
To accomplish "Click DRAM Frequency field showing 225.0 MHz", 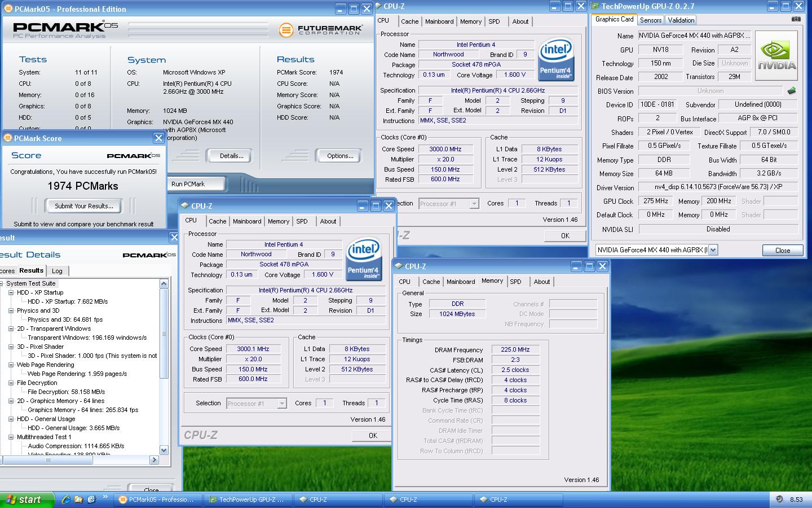I will pyautogui.click(x=515, y=349).
